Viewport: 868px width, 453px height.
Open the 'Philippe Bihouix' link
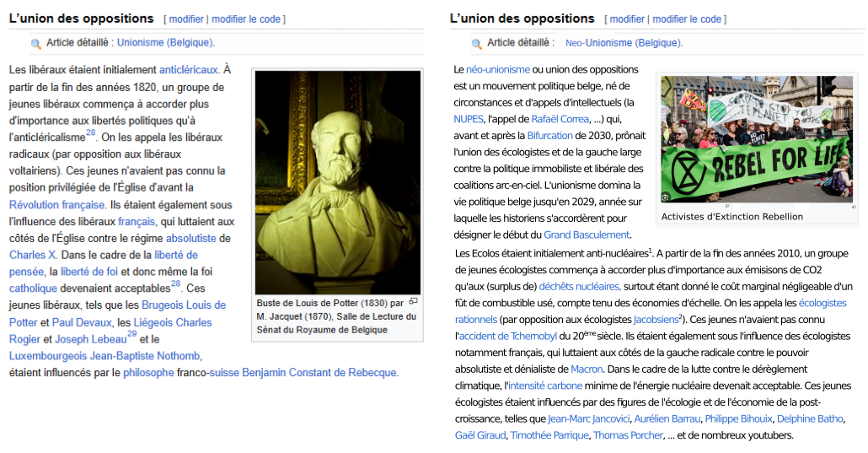[x=738, y=418]
